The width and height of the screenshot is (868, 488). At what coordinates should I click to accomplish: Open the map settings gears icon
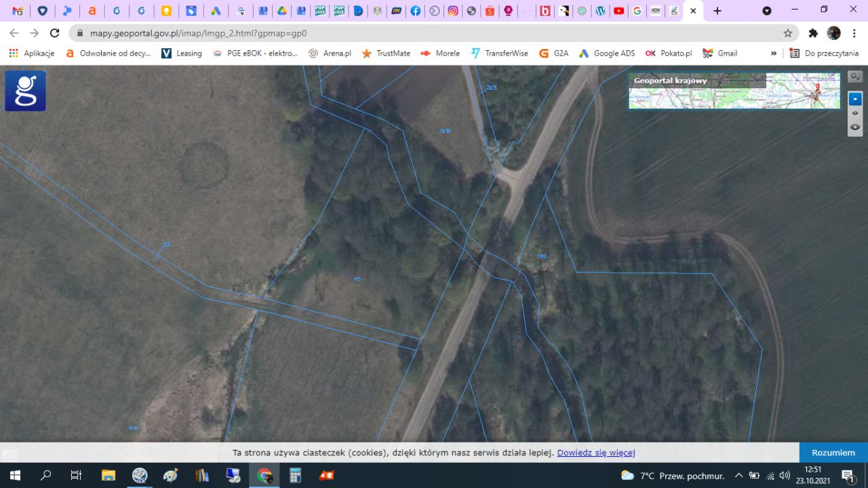[855, 77]
